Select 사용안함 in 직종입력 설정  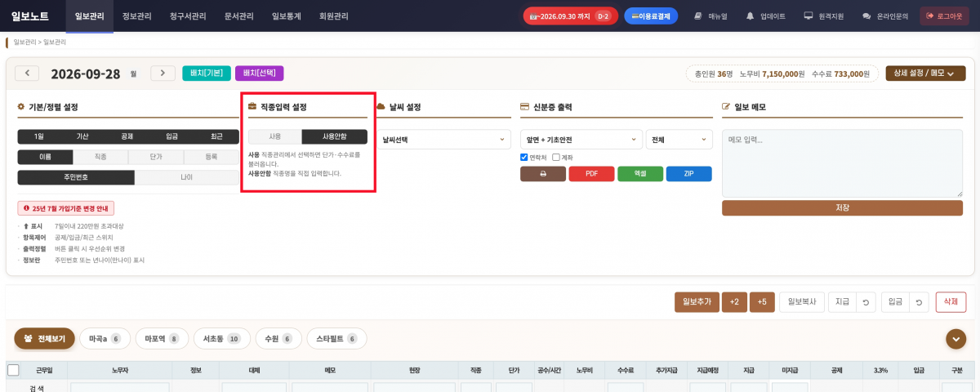[335, 137]
